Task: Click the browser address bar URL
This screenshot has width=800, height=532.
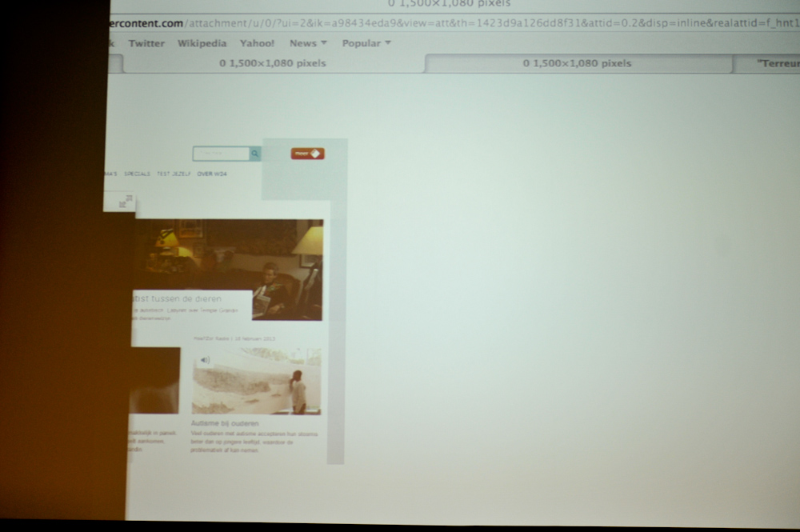Action: (448, 24)
